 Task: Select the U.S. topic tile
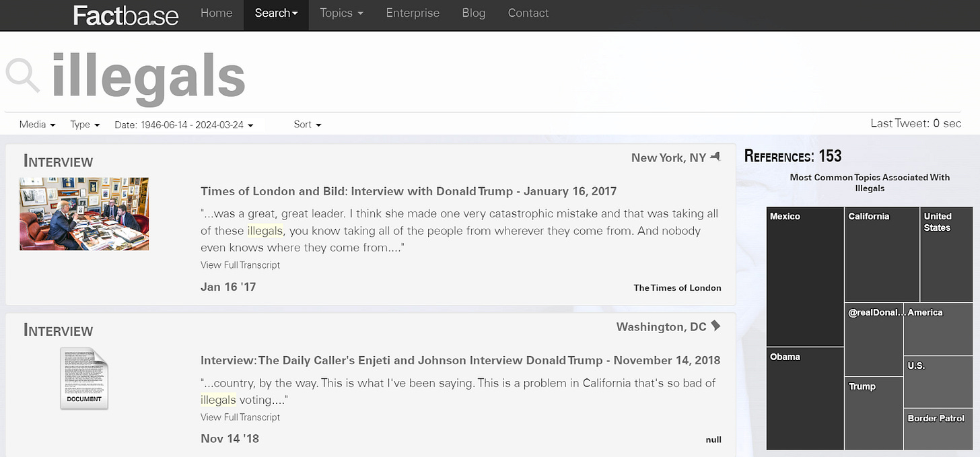click(x=938, y=382)
